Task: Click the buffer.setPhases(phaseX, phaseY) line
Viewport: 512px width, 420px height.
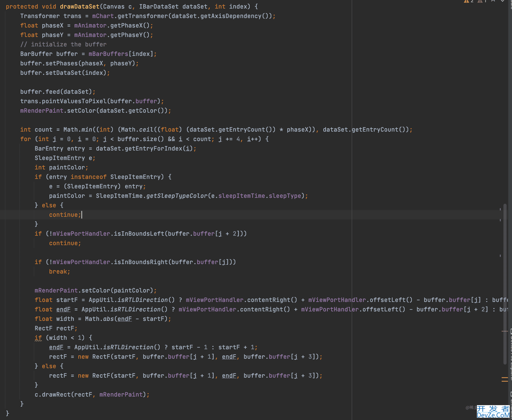Action: tap(79, 63)
